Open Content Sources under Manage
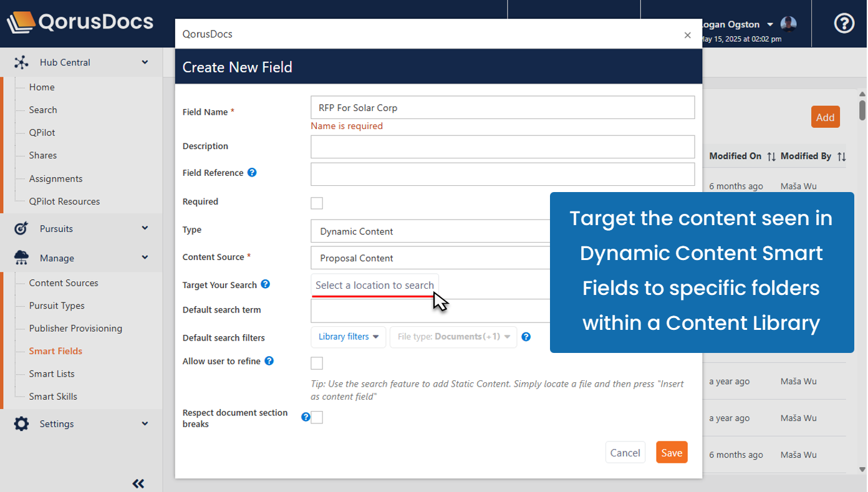This screenshot has width=868, height=492. [x=64, y=283]
